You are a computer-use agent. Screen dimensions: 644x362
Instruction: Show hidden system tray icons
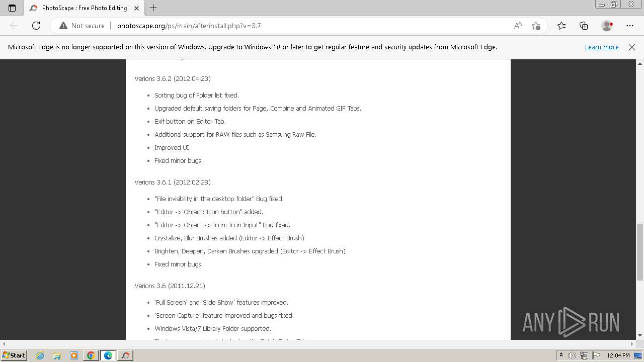(x=561, y=355)
